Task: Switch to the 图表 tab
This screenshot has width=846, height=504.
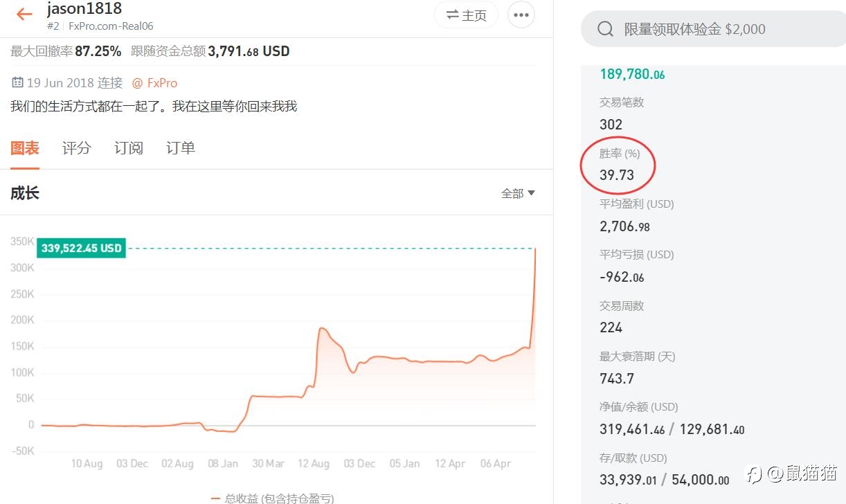Action: point(25,148)
